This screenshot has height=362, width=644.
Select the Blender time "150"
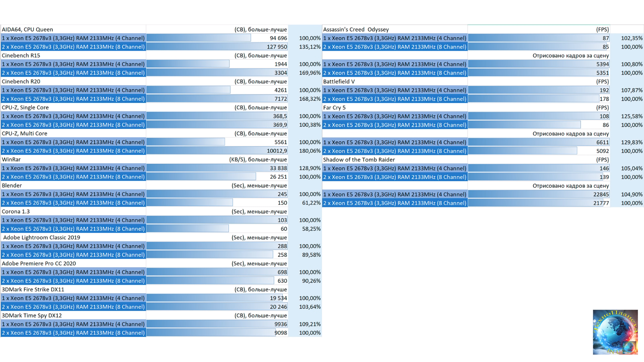coord(282,203)
